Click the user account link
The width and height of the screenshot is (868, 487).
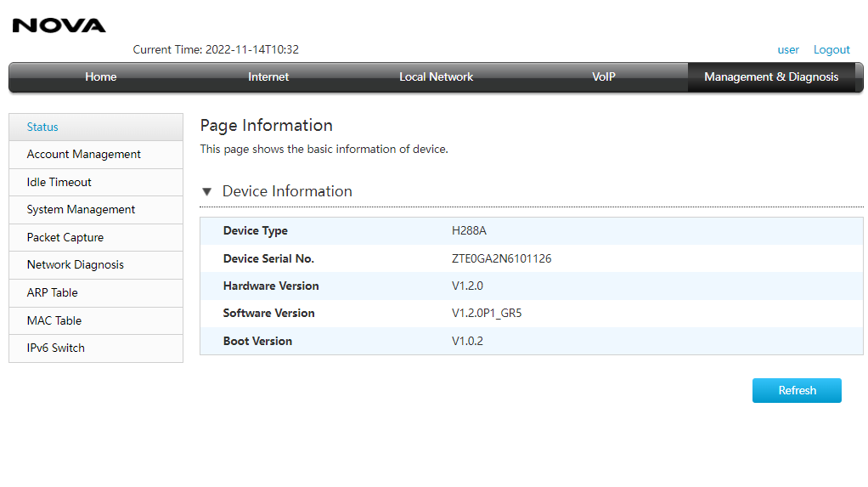(788, 50)
